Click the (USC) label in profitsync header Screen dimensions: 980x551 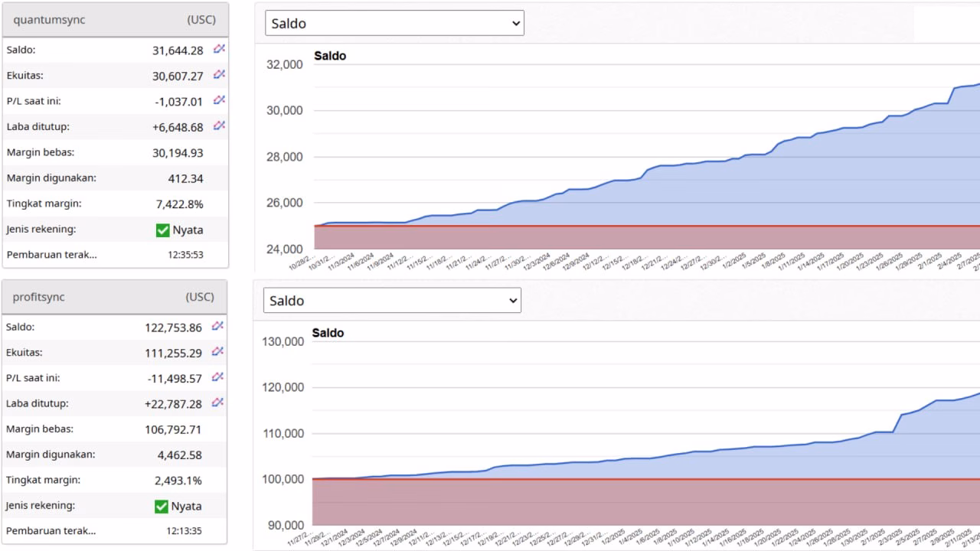click(x=200, y=297)
